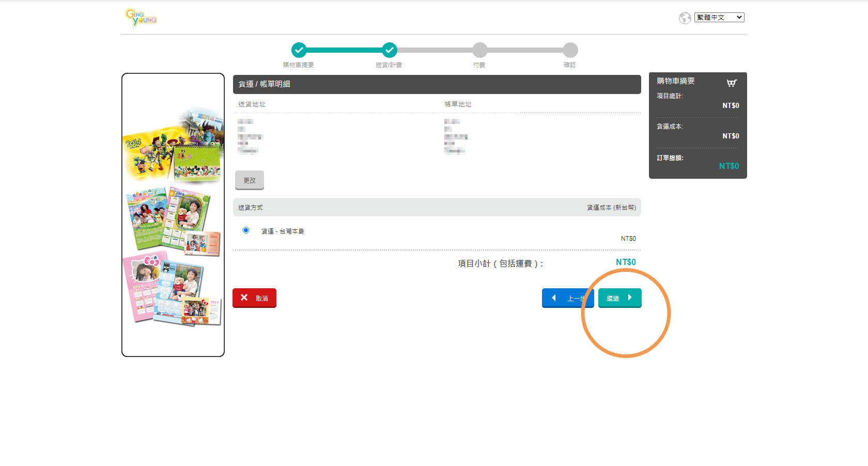Image resolution: width=868 pixels, height=466 pixels.
Task: Click the 訂單總額 NT$0 value
Action: 729,166
